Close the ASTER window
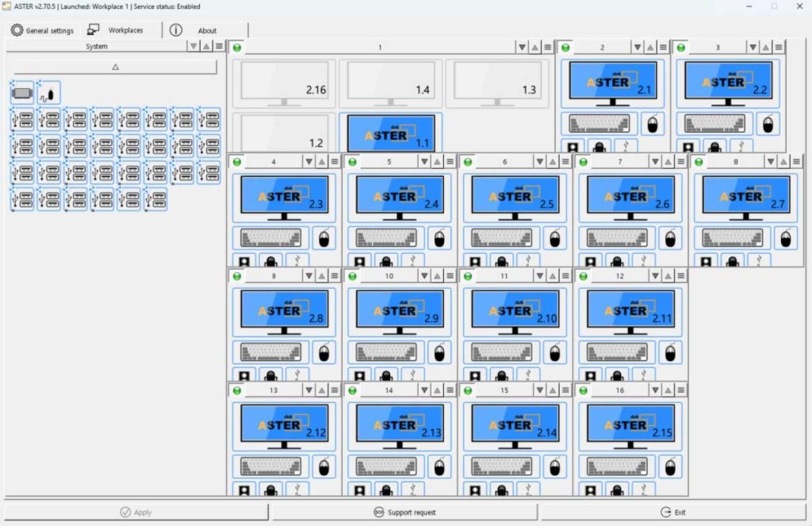812x526 pixels. point(799,6)
